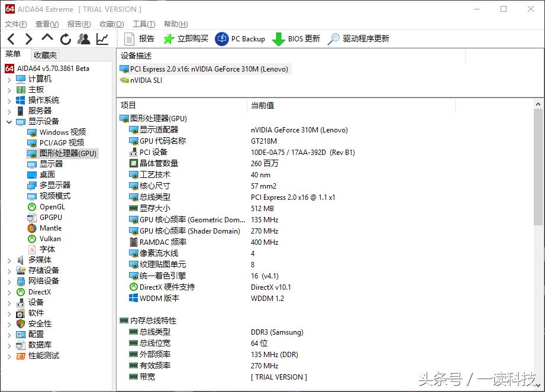Click the refresh icon in the toolbar
This screenshot has height=392, width=545.
[x=65, y=38]
